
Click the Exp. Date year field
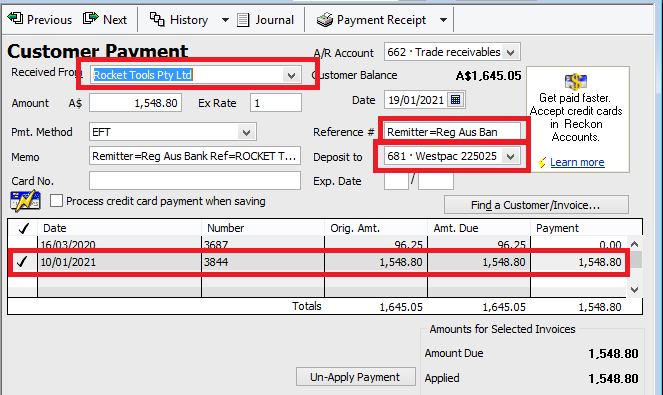436,181
